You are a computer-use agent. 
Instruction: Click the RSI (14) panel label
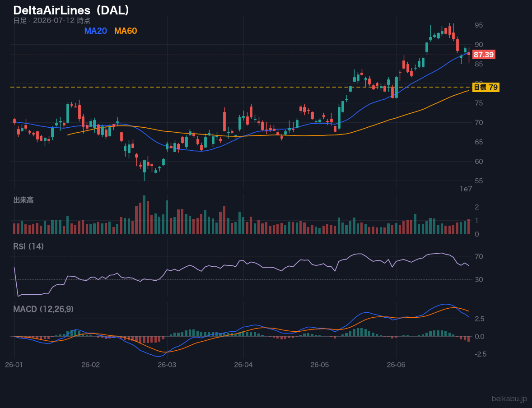[x=28, y=246]
